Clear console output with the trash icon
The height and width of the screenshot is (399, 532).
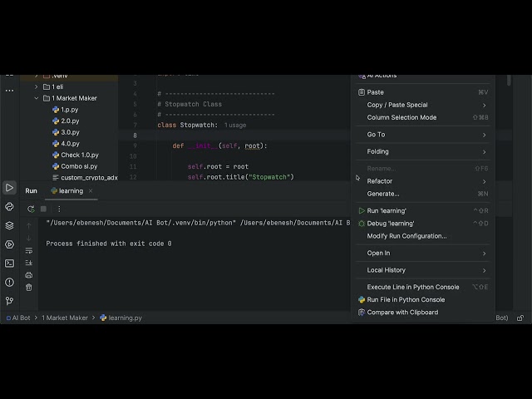(29, 288)
